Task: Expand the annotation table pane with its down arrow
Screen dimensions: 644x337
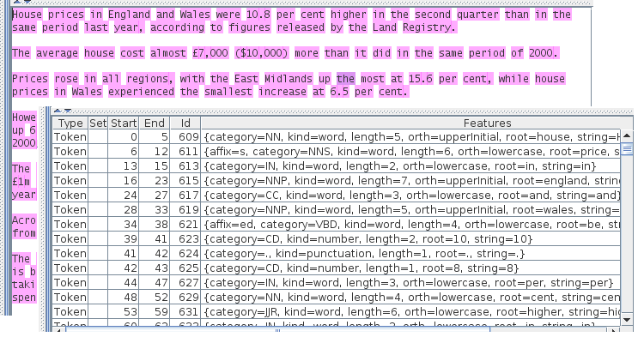Action: 68,111
